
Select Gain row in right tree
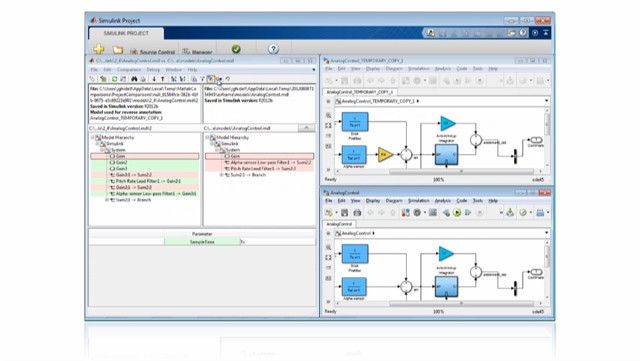[260, 156]
